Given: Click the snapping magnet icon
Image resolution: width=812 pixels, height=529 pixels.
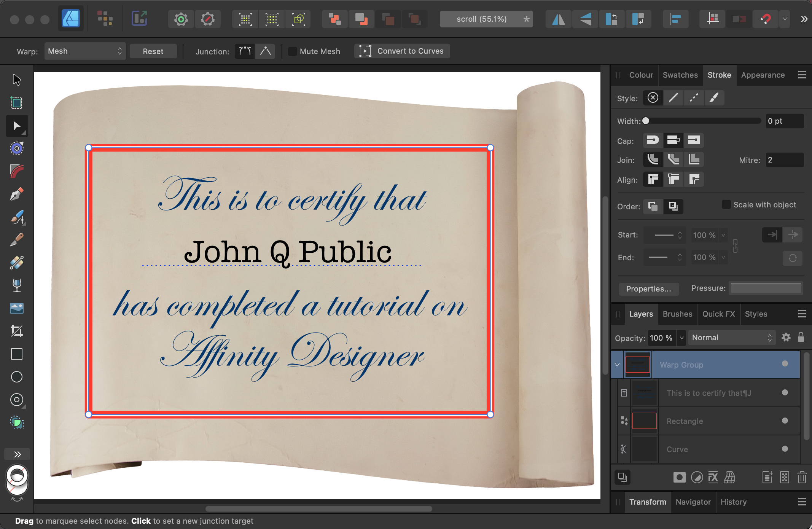Looking at the screenshot, I should pos(766,19).
